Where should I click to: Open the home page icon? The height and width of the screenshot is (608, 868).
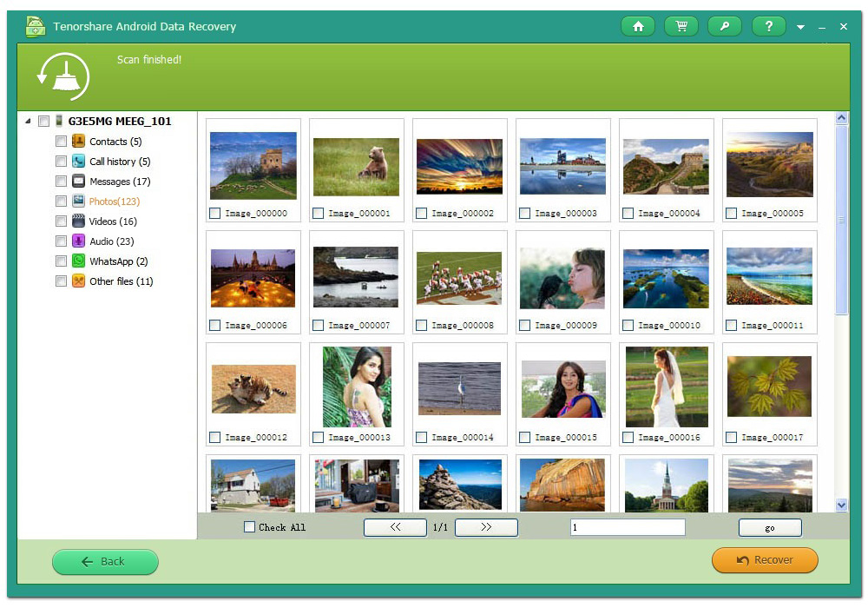coord(638,26)
